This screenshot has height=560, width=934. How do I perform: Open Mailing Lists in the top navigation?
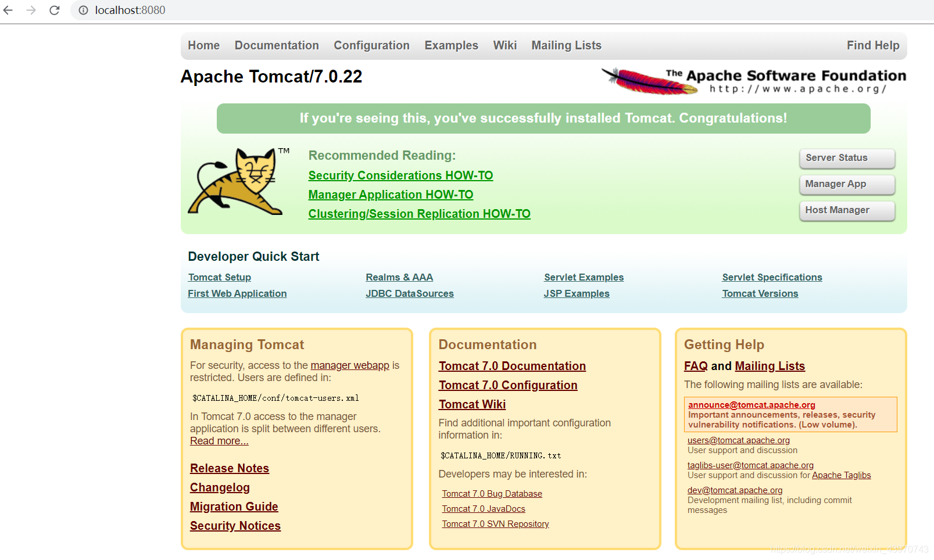point(566,45)
